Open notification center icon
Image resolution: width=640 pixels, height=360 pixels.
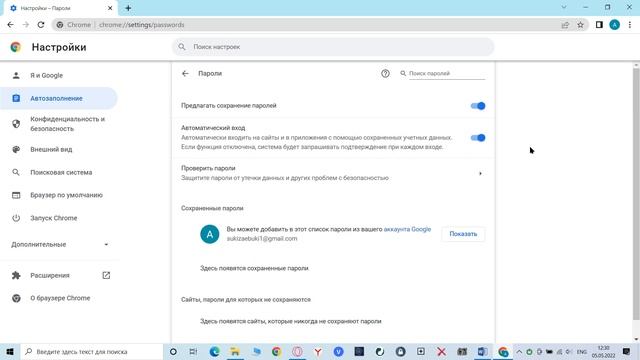tap(627, 351)
